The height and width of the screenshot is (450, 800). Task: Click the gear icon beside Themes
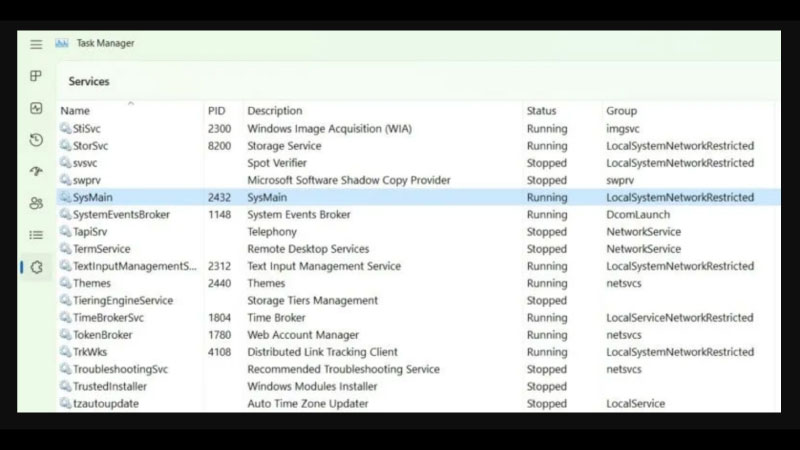tap(65, 283)
